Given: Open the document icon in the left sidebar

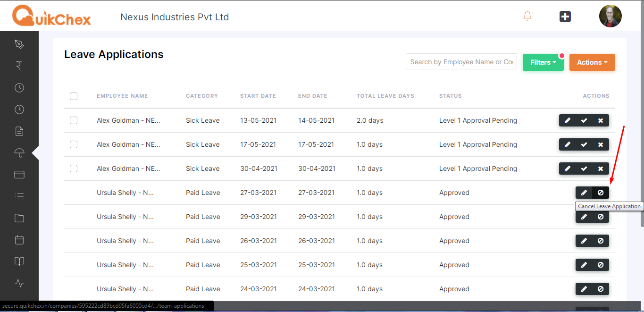Looking at the screenshot, I should [x=19, y=131].
